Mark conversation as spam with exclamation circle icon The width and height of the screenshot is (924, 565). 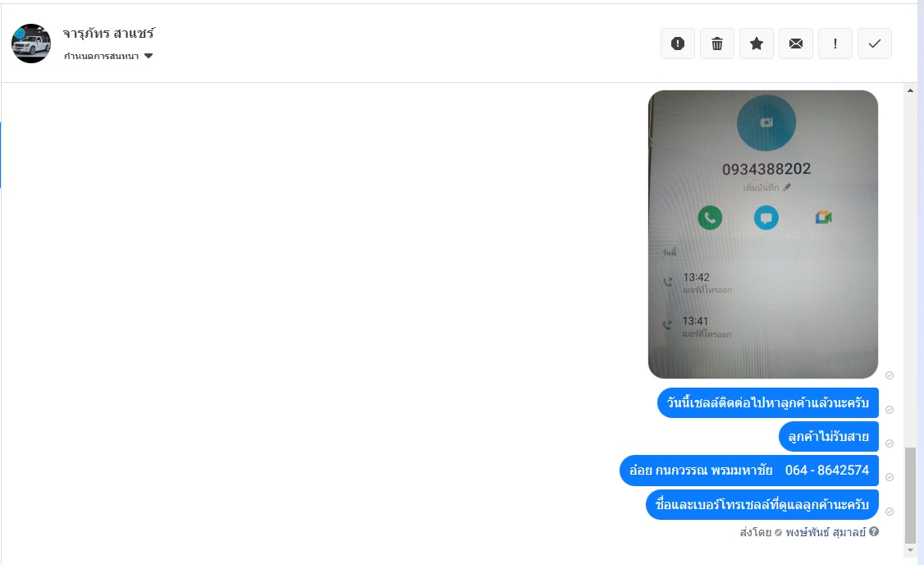click(678, 44)
